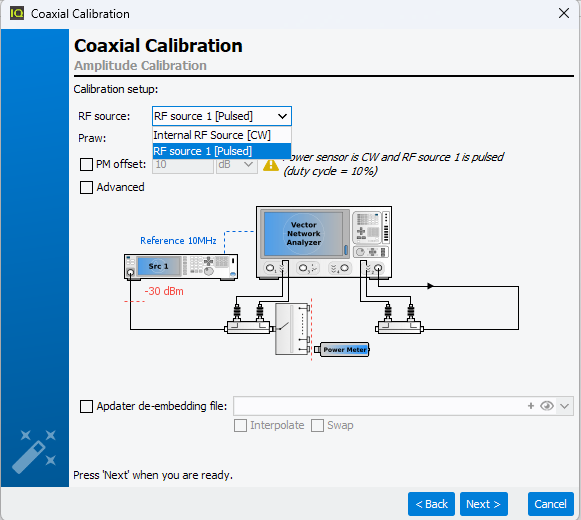Enable Adapter de-embedding file checkbox
Viewport: 581px width, 520px height.
[x=86, y=406]
